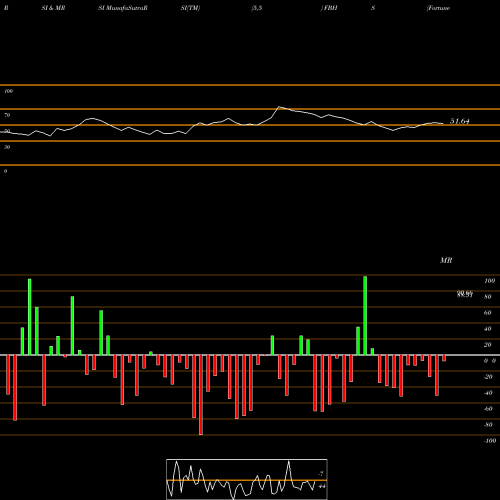This screenshot has width=500, height=500.
Task: Click the RSI axis label 0
Action: [x=5, y=171]
